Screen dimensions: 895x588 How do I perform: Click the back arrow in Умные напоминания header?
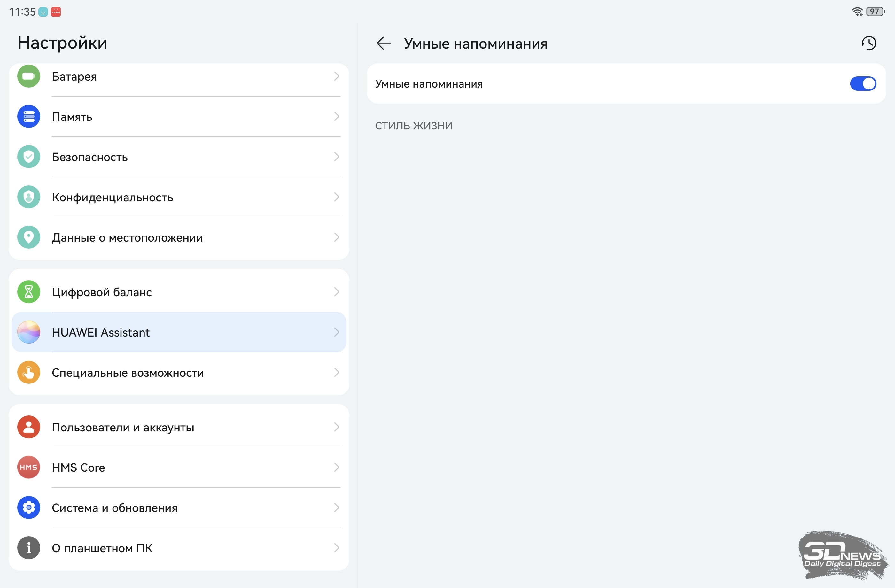384,43
